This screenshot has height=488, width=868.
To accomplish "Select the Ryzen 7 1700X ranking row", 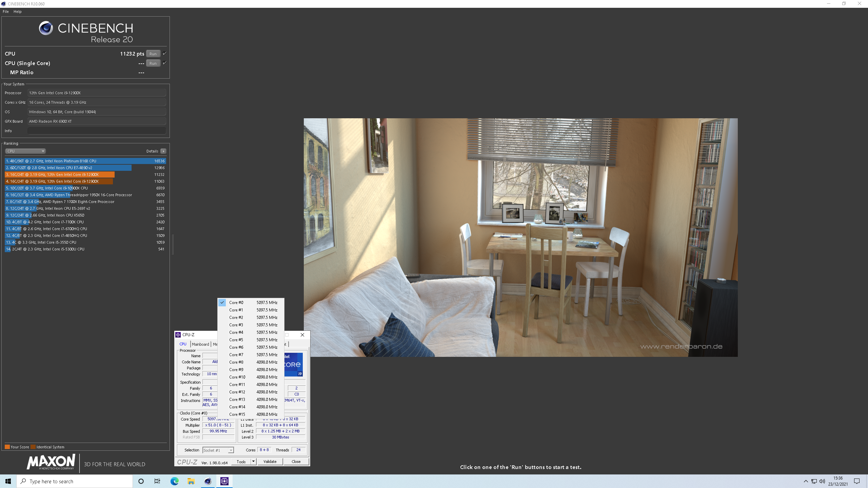I will coord(85,202).
